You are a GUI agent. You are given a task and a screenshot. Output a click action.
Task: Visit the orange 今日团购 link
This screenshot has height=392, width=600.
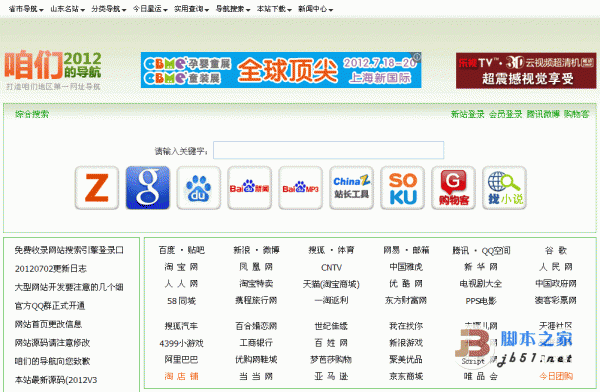coord(556,376)
